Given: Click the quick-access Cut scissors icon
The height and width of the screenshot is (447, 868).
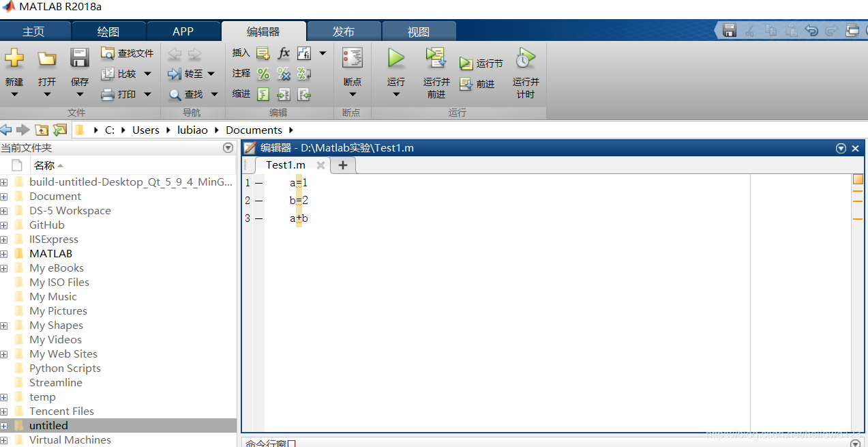Looking at the screenshot, I should pyautogui.click(x=750, y=30).
